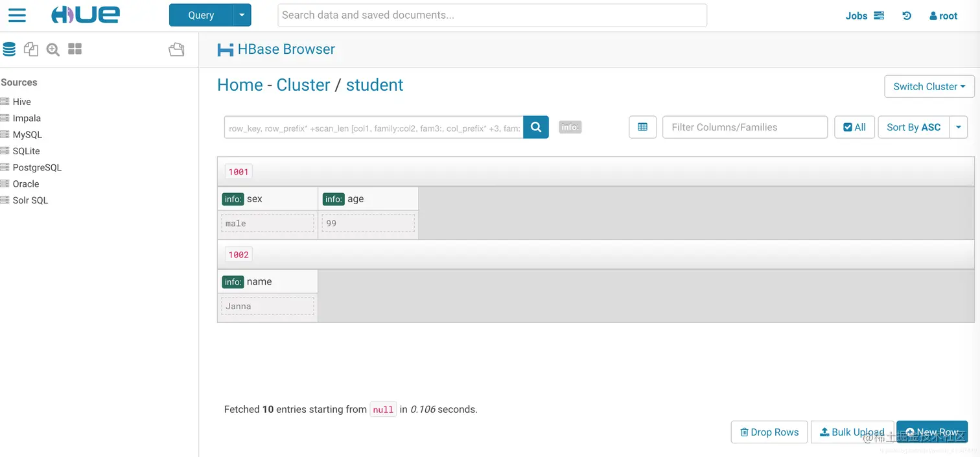The width and height of the screenshot is (980, 457).
Task: Select the info: sex column header
Action: [x=268, y=199]
